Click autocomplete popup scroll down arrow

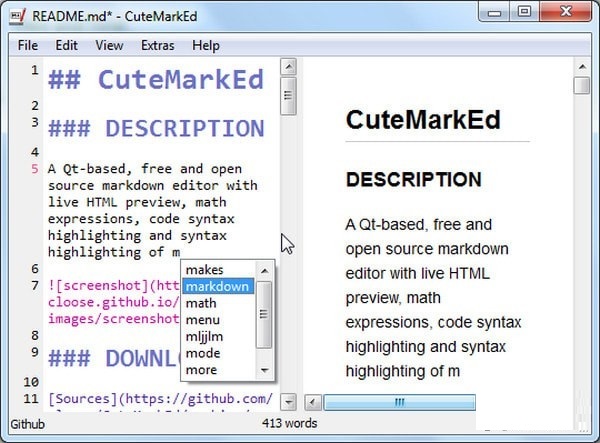pos(264,370)
